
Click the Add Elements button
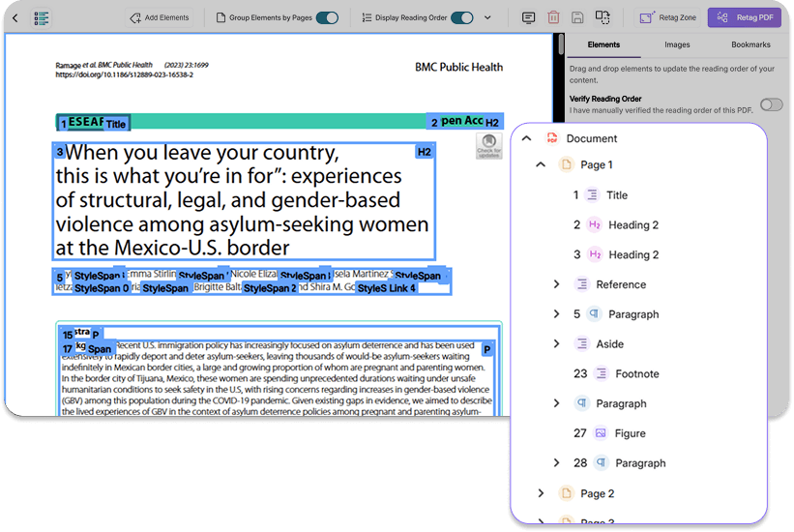tap(160, 17)
